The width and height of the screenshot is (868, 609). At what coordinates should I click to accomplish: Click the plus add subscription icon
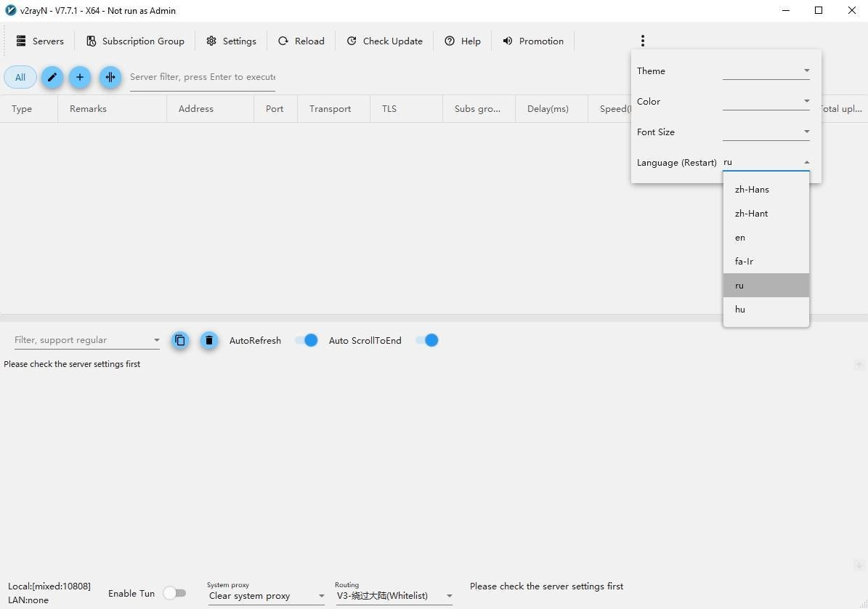point(80,77)
